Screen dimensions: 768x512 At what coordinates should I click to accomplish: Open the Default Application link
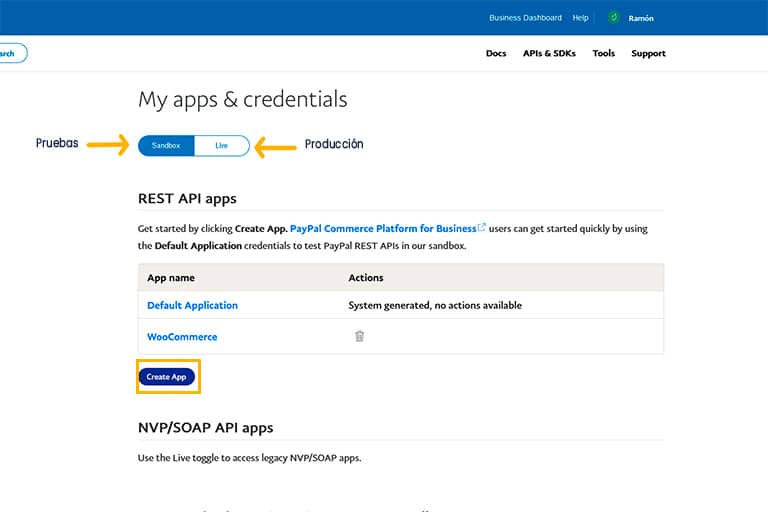tap(192, 305)
